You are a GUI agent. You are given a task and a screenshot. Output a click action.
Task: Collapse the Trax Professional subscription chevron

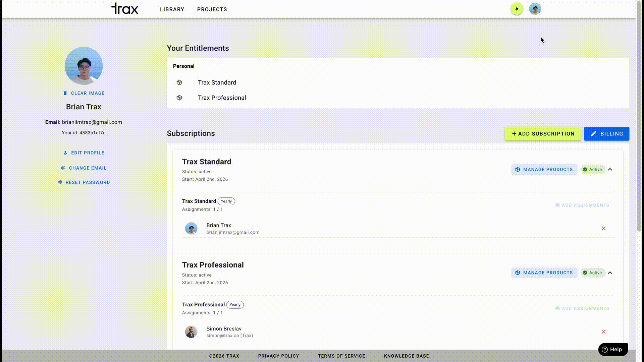610,273
